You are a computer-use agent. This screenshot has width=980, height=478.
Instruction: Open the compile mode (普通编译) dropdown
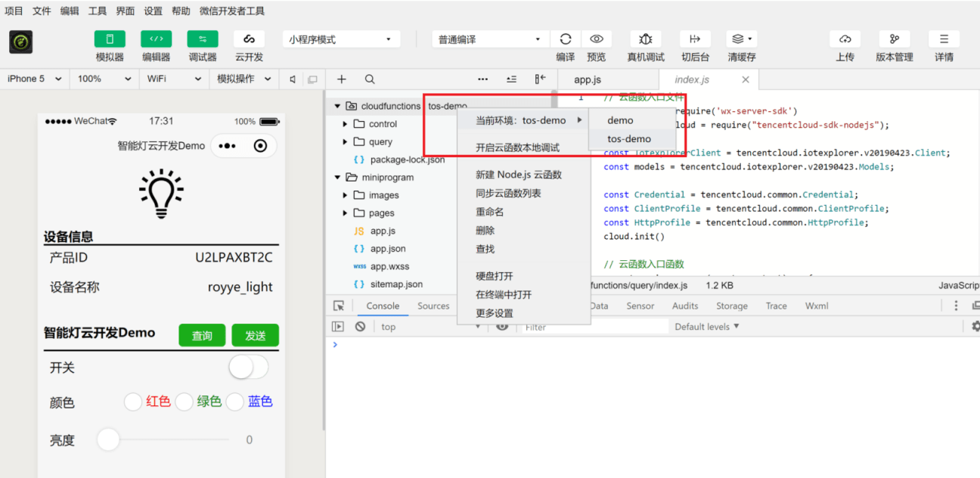pyautogui.click(x=491, y=39)
